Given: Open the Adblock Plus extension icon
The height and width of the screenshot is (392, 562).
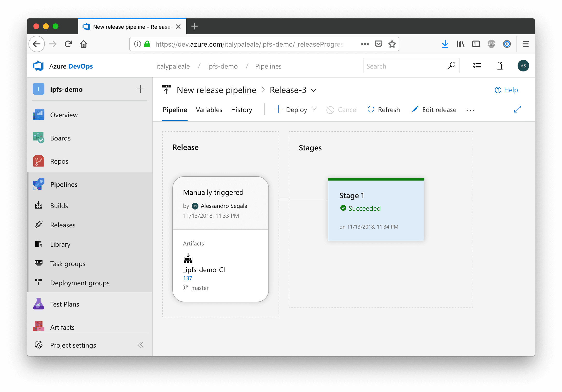Looking at the screenshot, I should (x=491, y=44).
